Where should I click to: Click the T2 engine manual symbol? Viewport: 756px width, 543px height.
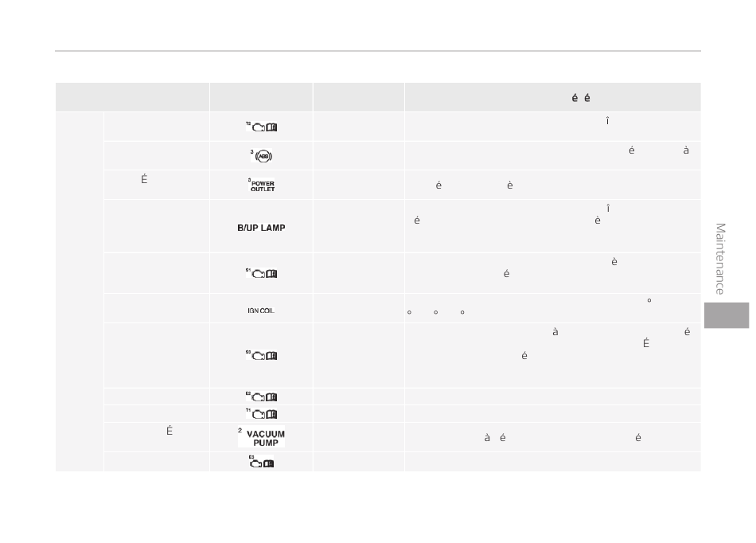[x=261, y=127]
